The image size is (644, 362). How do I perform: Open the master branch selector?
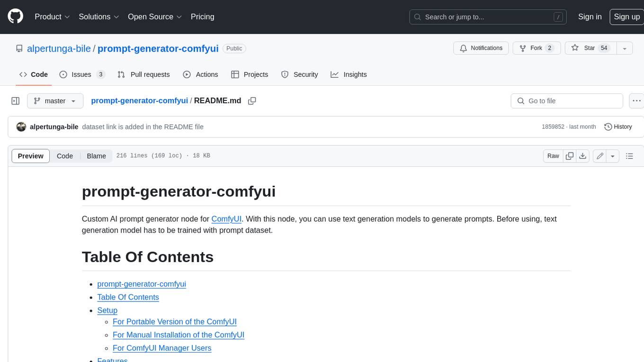pyautogui.click(x=55, y=101)
